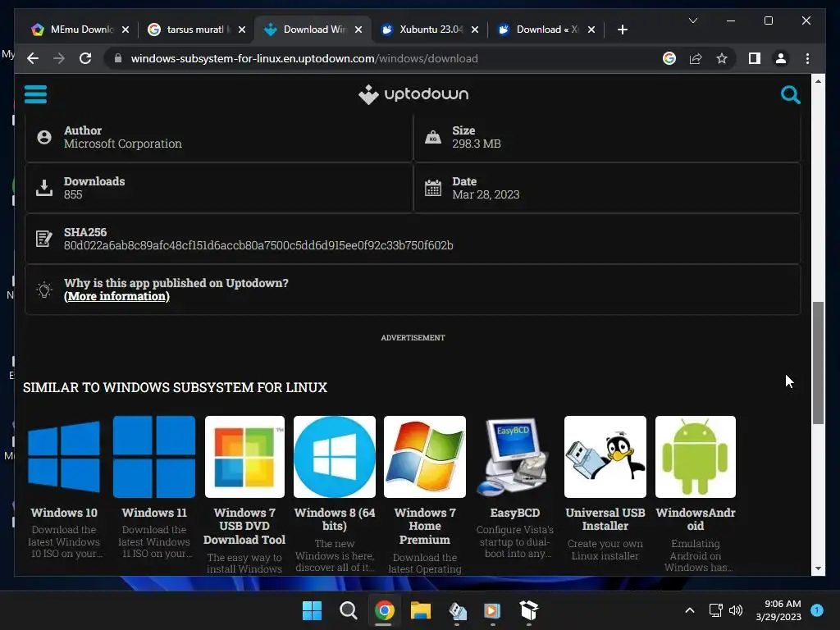Open File Explorer from taskbar
The width and height of the screenshot is (840, 630).
tap(421, 610)
